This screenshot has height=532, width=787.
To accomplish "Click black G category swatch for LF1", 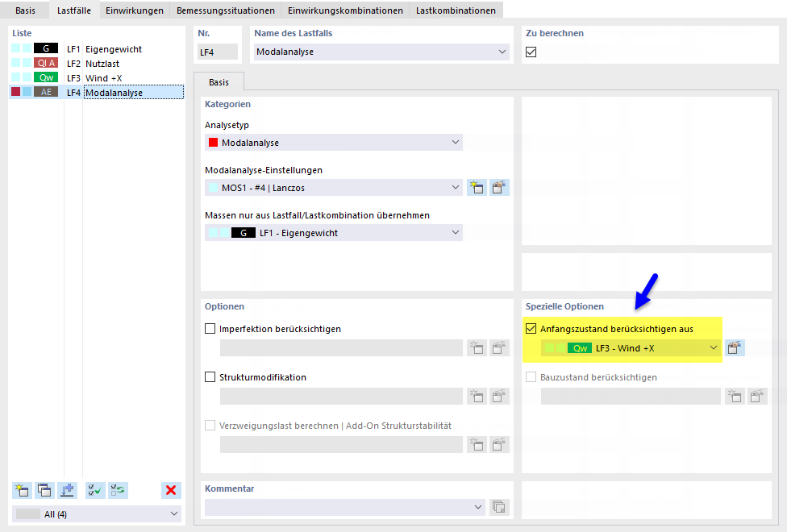I will click(x=46, y=48).
